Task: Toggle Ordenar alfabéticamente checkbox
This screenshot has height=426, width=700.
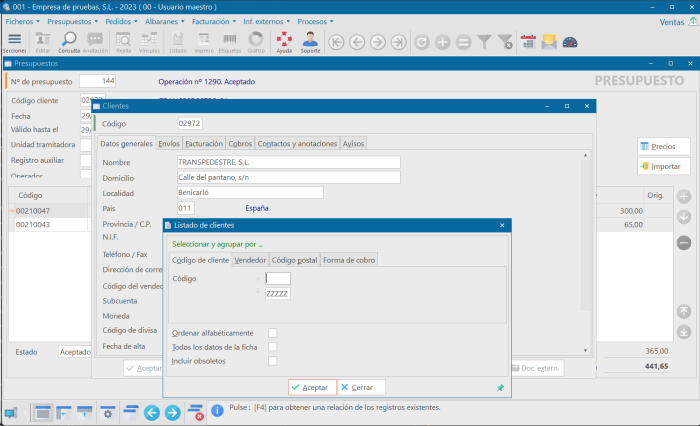Action: [272, 333]
